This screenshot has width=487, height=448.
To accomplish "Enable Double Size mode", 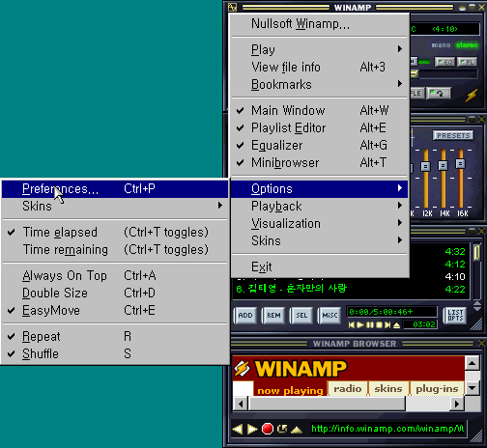I will (115, 294).
